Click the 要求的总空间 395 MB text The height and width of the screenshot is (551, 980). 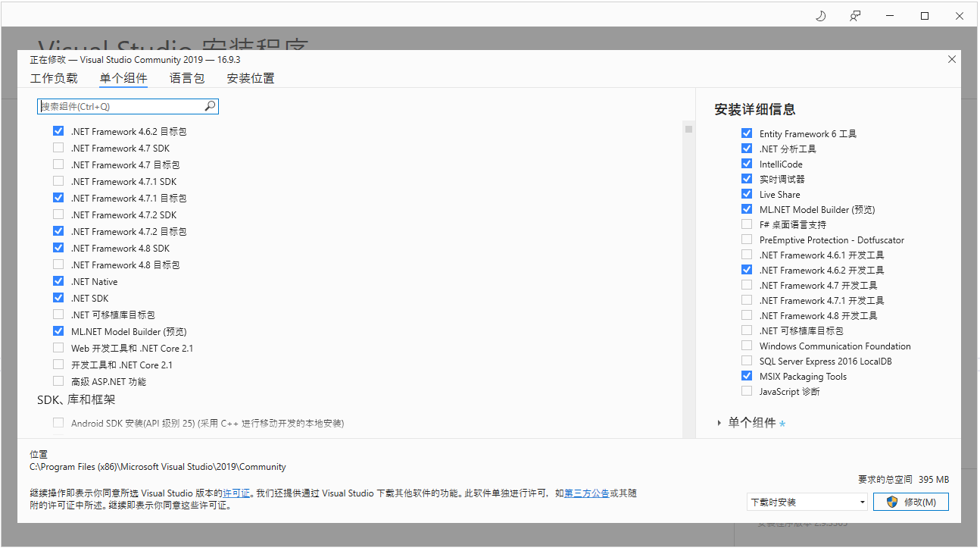[x=904, y=479]
